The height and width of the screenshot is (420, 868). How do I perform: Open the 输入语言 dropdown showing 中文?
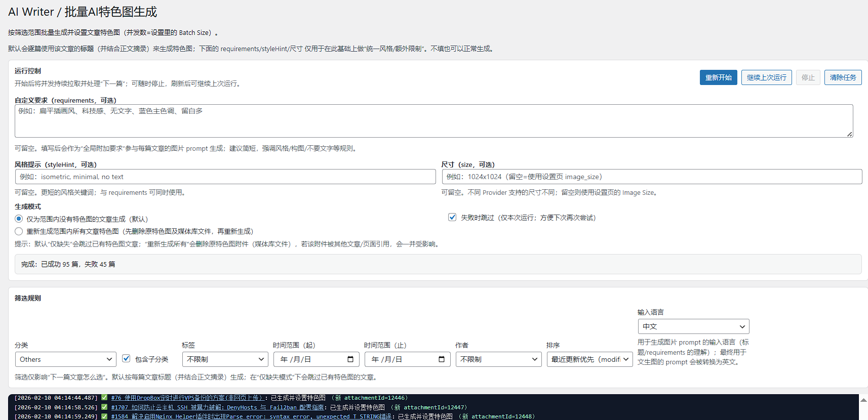coord(693,326)
